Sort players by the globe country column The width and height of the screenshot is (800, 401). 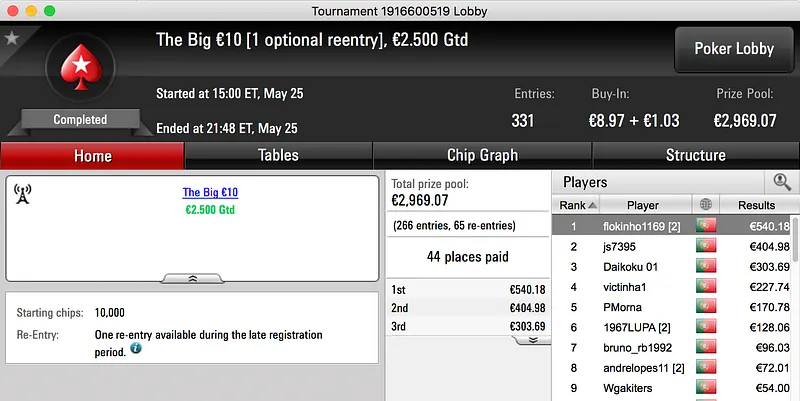pos(707,205)
